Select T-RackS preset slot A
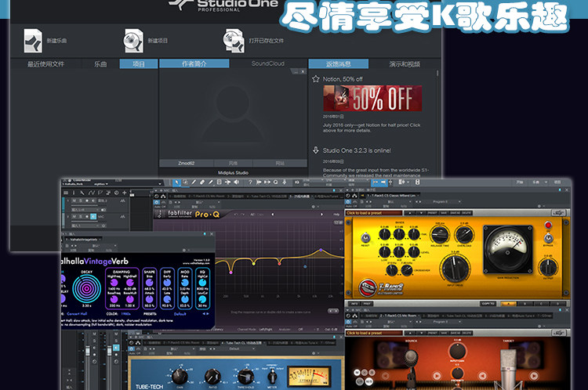The width and height of the screenshot is (588, 390). [x=509, y=303]
